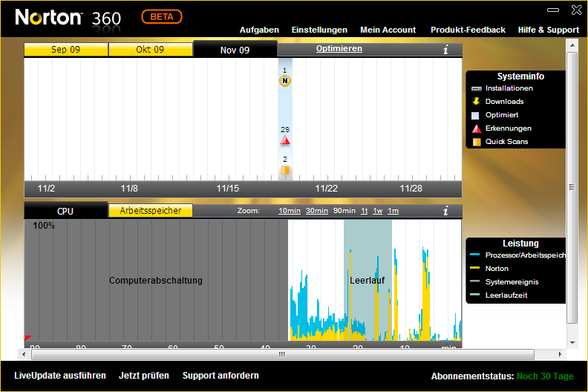The image size is (588, 392).
Task: Click the 11/2 date label on timeline
Action: [46, 189]
